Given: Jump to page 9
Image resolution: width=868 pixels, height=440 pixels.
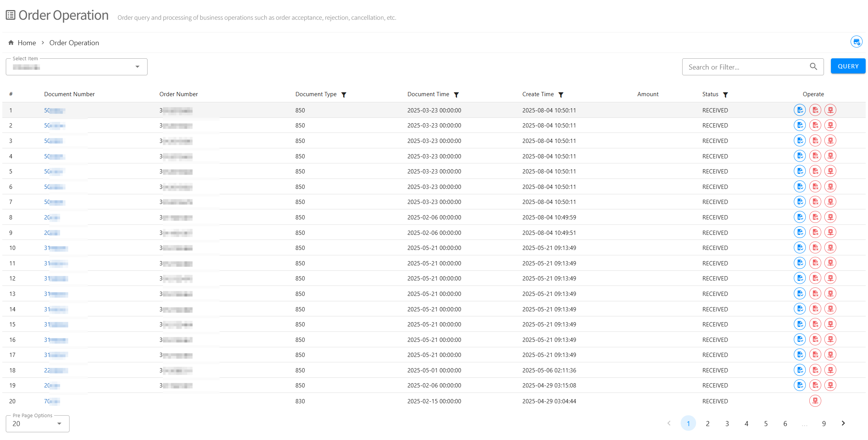Looking at the screenshot, I should 824,423.
